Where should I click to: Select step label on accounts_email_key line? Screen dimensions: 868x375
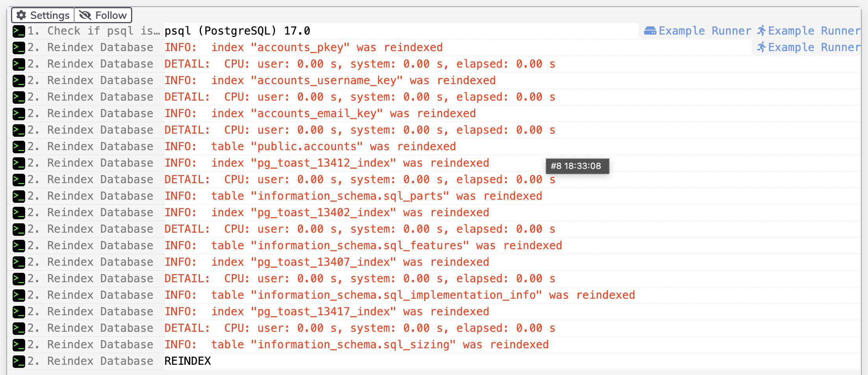pos(90,113)
